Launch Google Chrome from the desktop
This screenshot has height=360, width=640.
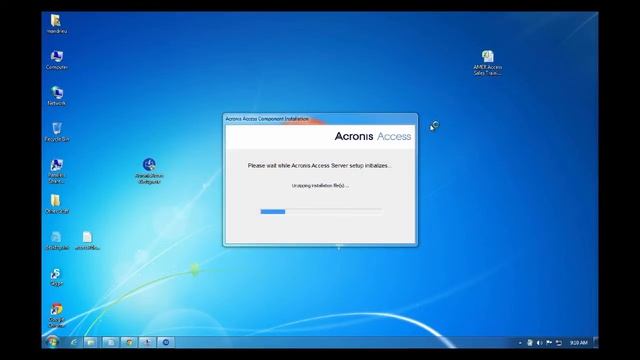56,315
